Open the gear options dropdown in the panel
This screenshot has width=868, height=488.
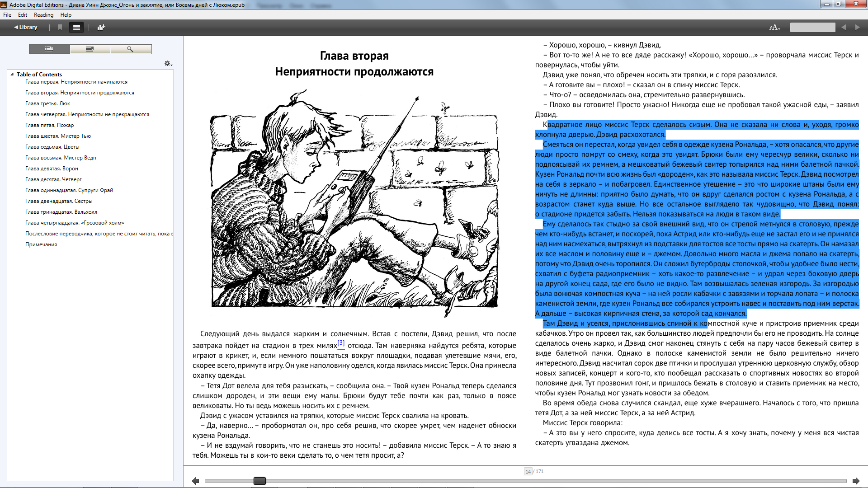[x=168, y=64]
